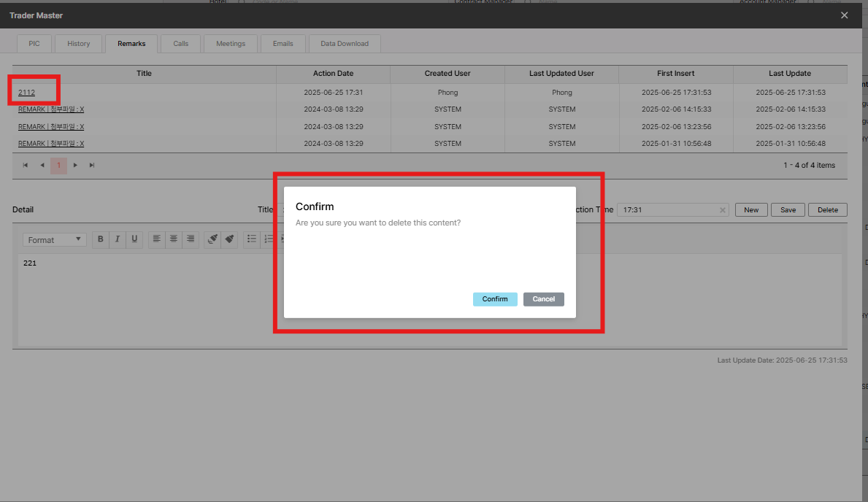Viewport: 868px width, 502px height.
Task: Toggle italic formatting in the Detail editor
Action: [x=118, y=239]
